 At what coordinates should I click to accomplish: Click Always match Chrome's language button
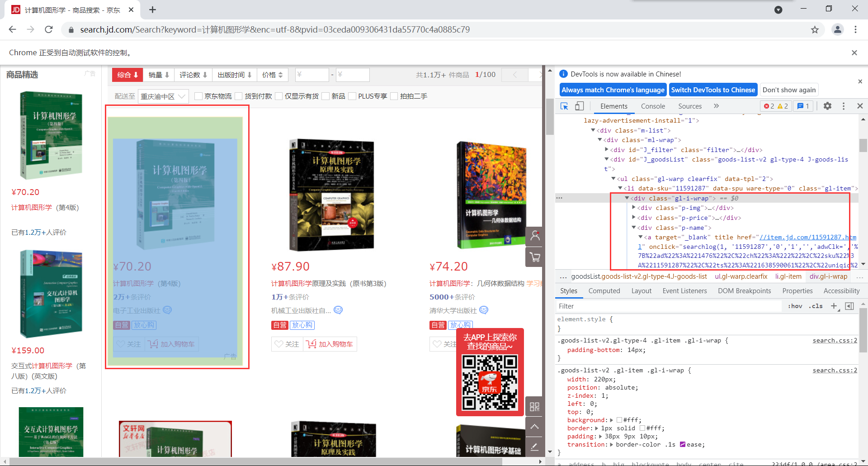click(x=613, y=90)
